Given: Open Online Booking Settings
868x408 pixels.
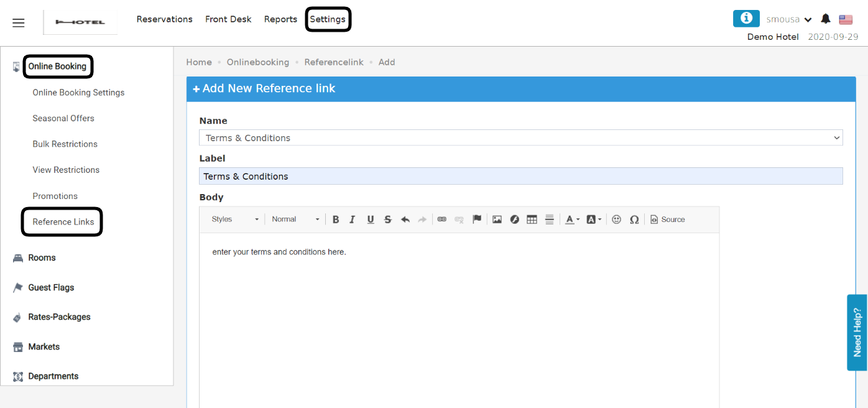Looking at the screenshot, I should [78, 93].
